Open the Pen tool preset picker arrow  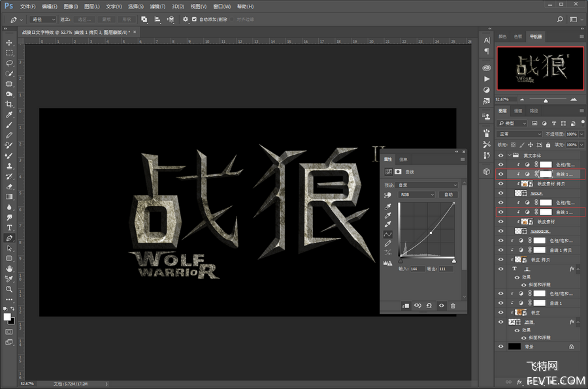[x=22, y=20]
